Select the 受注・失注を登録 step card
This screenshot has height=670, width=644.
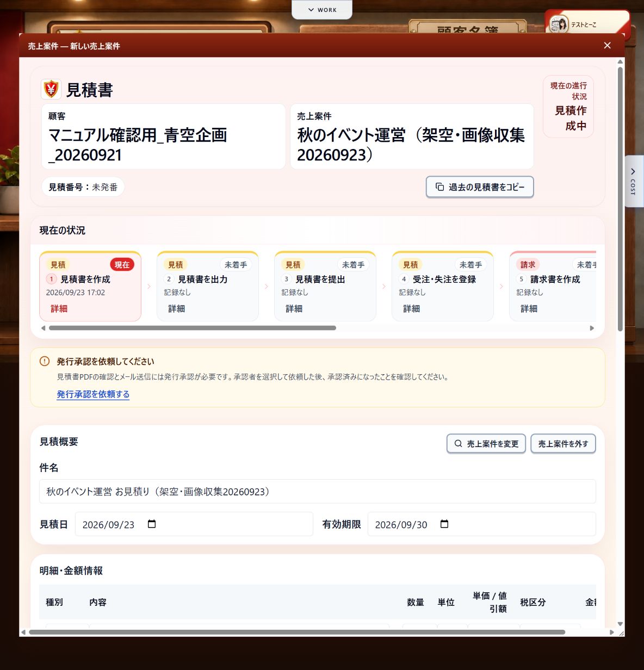click(x=443, y=286)
